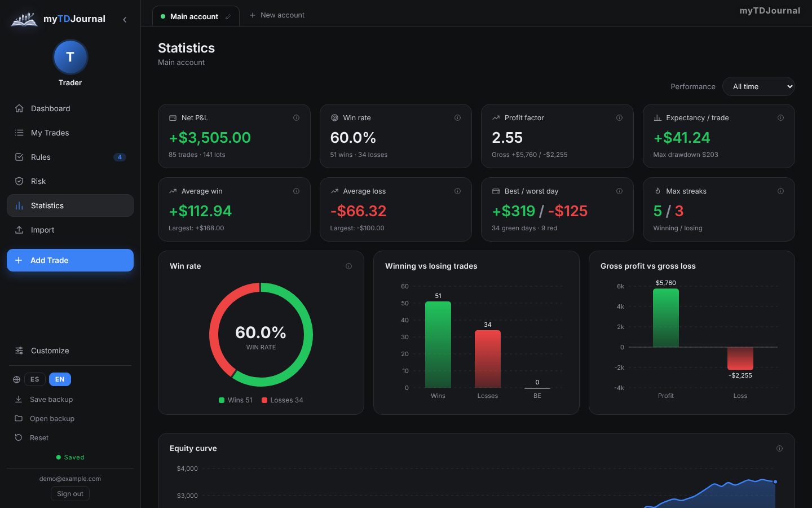The width and height of the screenshot is (812, 508).
Task: Click the red Losses bar in the chart
Action: click(488, 359)
